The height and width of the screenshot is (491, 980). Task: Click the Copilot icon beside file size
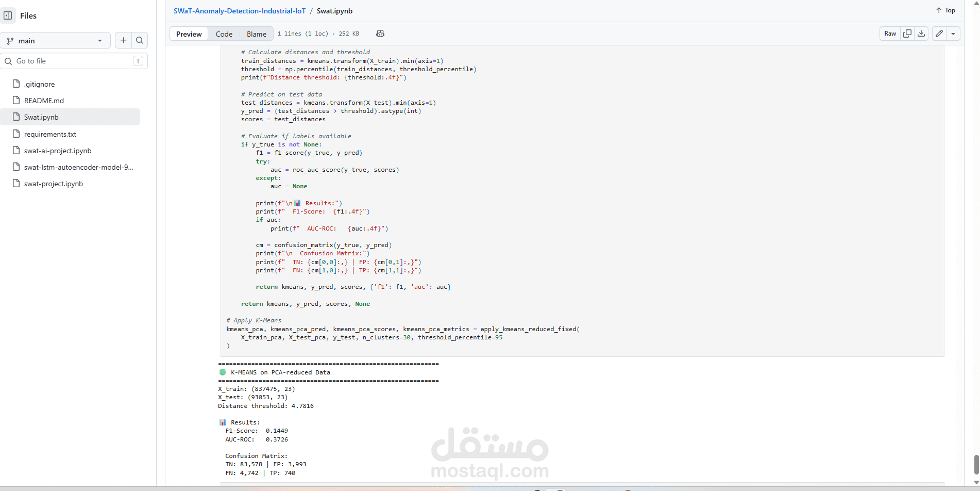[380, 34]
